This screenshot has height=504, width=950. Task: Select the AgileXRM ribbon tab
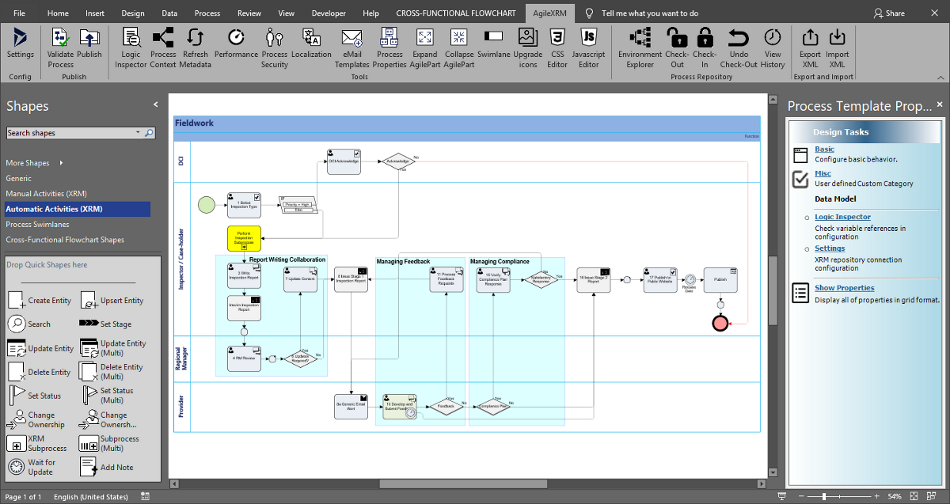(x=550, y=13)
